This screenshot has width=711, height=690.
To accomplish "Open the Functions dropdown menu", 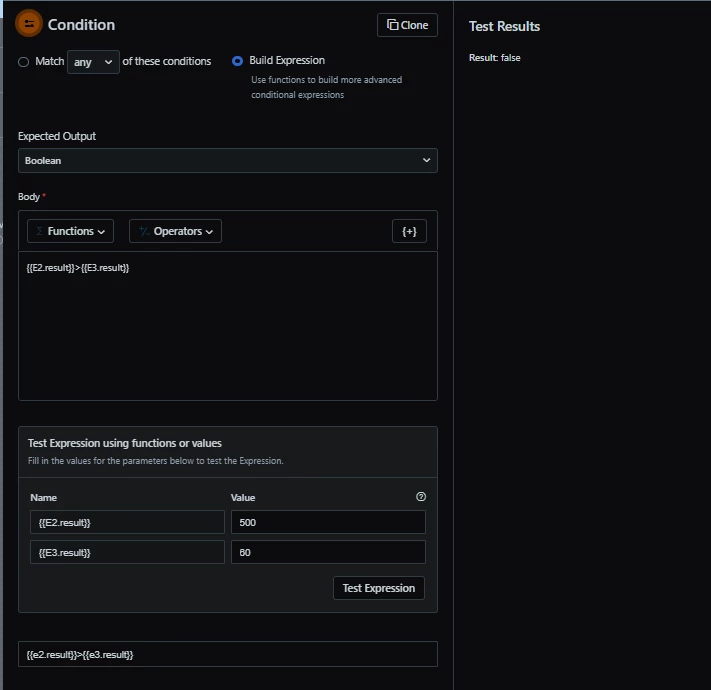I will coord(70,231).
